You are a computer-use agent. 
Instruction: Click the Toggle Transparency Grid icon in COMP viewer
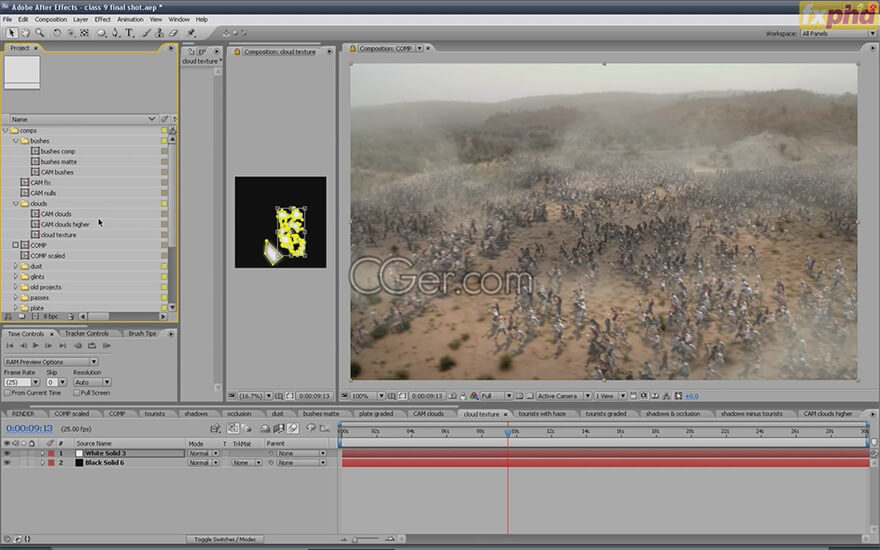pyautogui.click(x=530, y=396)
